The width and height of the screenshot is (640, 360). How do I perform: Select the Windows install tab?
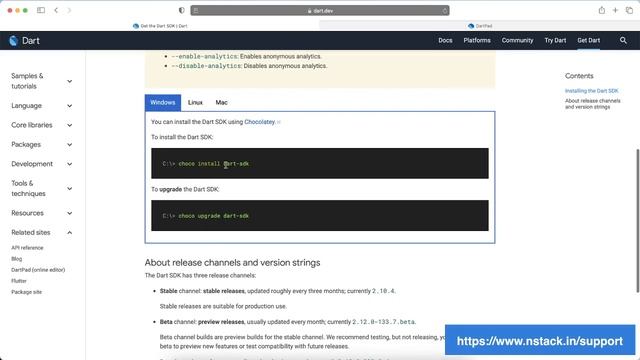click(x=162, y=102)
